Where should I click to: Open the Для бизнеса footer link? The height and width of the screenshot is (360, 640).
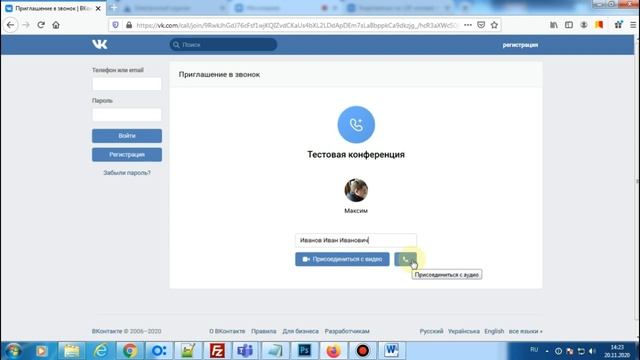coord(300,331)
